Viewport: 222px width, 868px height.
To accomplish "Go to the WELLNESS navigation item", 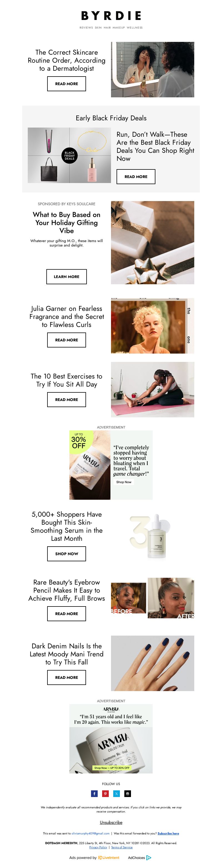I will click(135, 28).
